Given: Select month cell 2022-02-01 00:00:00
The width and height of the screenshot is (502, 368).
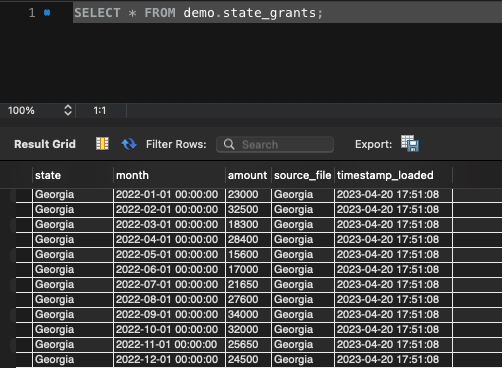Looking at the screenshot, I should tap(169, 210).
